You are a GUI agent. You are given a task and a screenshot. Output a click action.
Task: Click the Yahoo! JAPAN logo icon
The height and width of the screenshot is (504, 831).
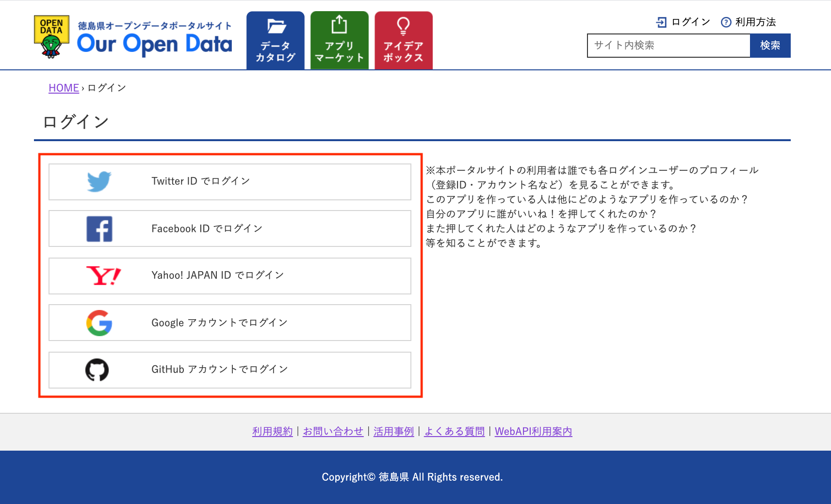coord(103,276)
